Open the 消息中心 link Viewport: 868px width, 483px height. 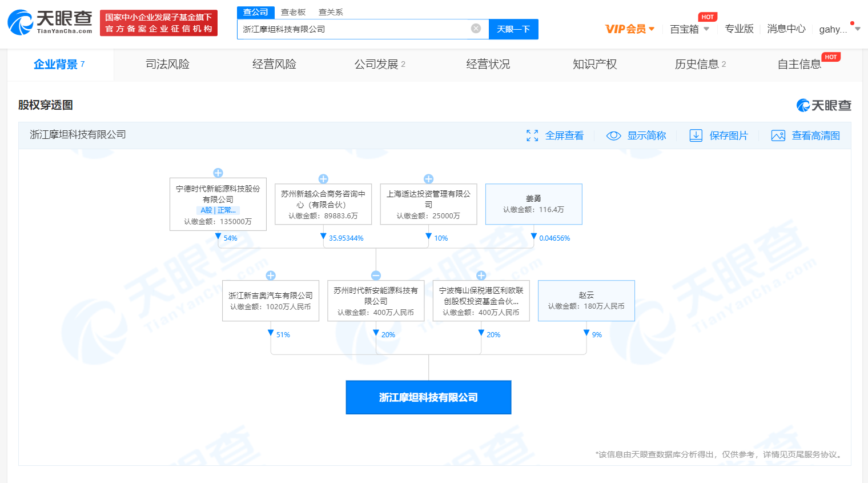click(x=786, y=29)
